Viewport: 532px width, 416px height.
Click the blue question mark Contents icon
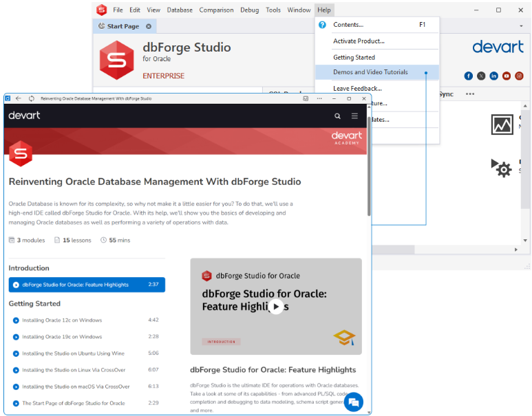tap(322, 25)
